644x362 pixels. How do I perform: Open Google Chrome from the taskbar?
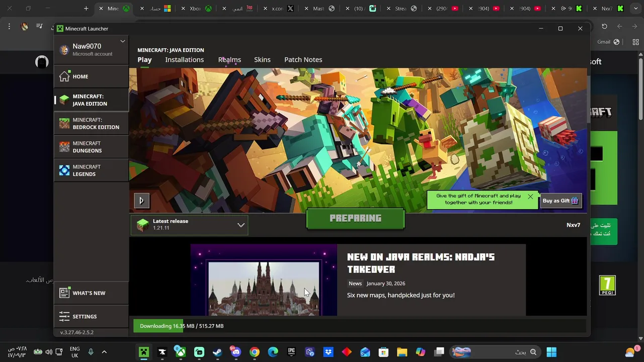point(254,352)
